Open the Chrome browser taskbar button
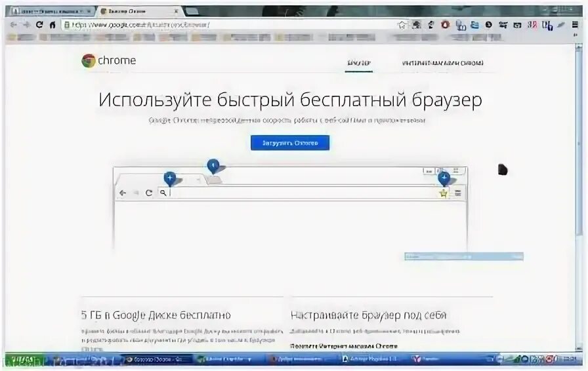 tap(157, 360)
